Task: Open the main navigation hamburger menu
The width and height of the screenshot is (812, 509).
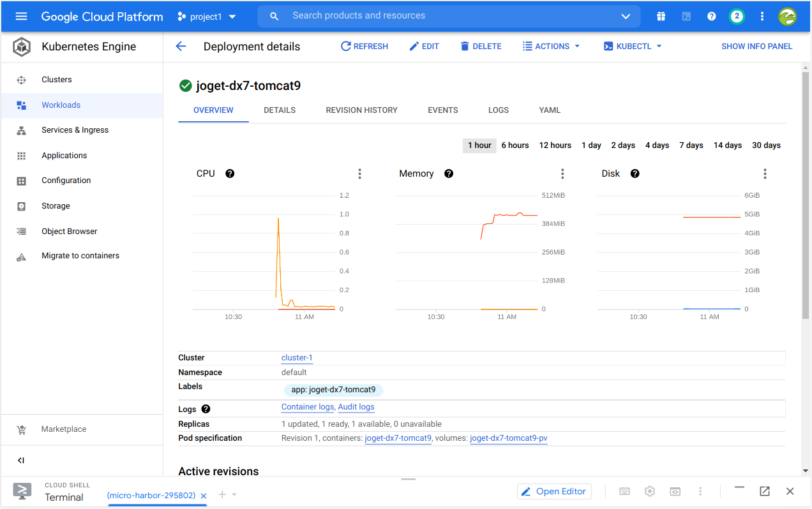Action: tap(21, 17)
